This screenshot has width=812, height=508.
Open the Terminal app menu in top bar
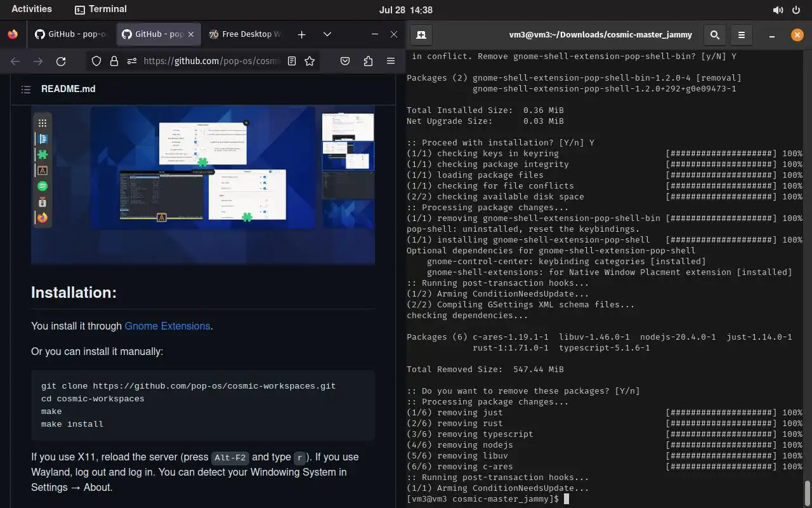[101, 9]
